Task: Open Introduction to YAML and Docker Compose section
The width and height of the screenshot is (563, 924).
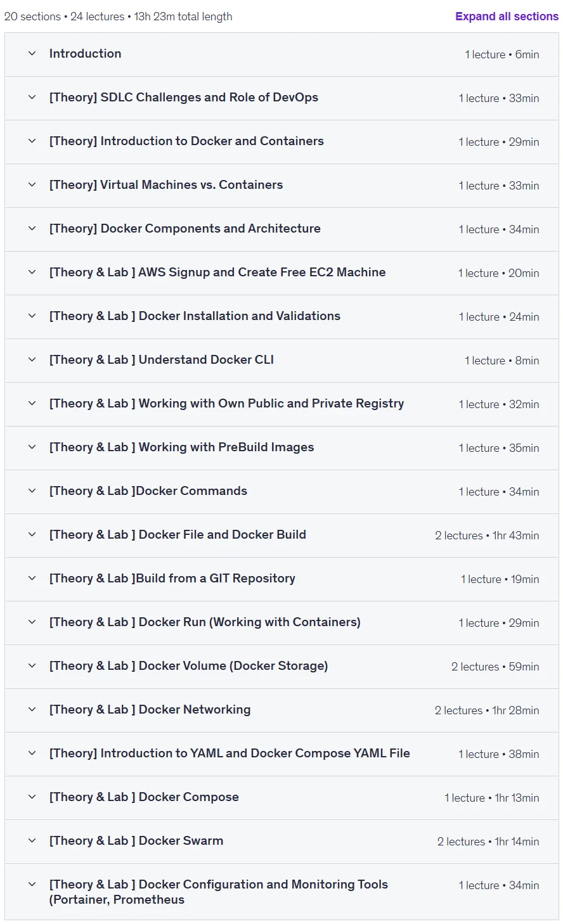Action: 281,754
